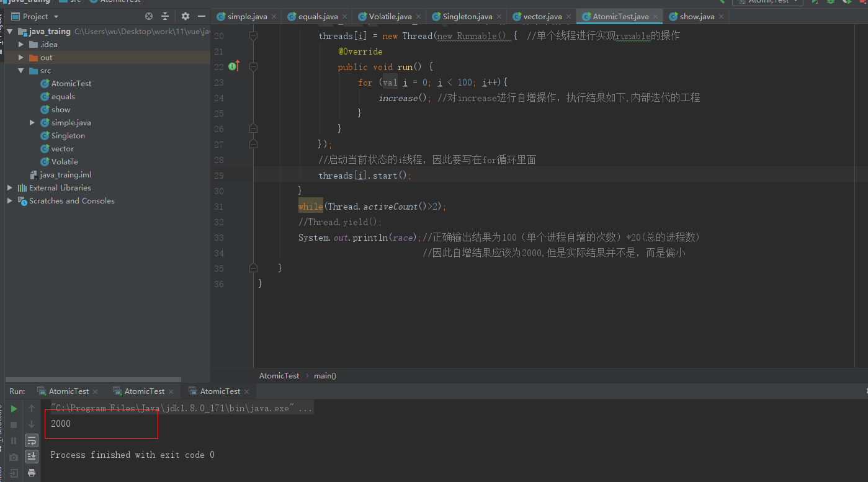
Task: Open Project panel settings gear
Action: pos(186,16)
